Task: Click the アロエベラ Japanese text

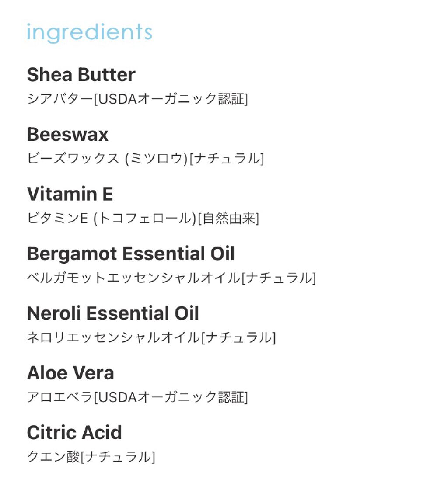Action: click(60, 397)
